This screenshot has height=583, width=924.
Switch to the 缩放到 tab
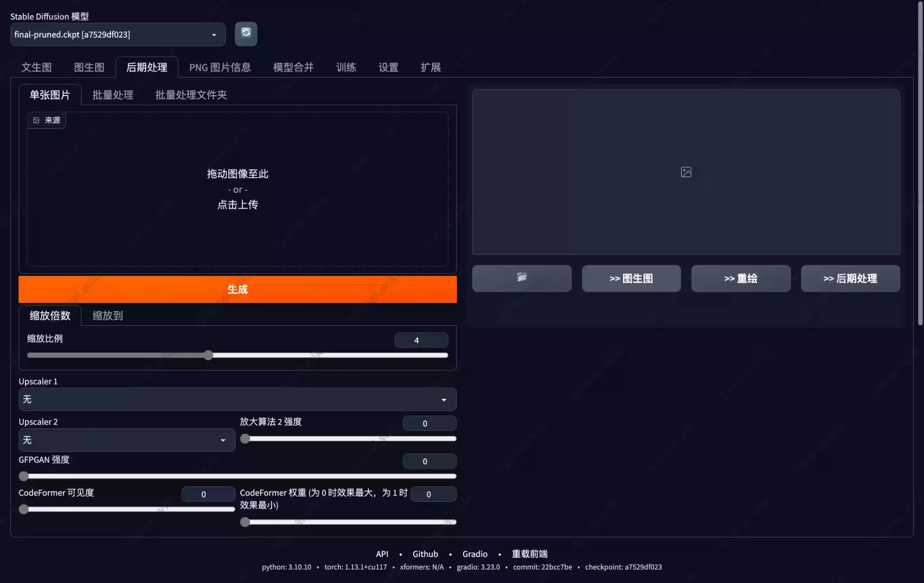(108, 316)
